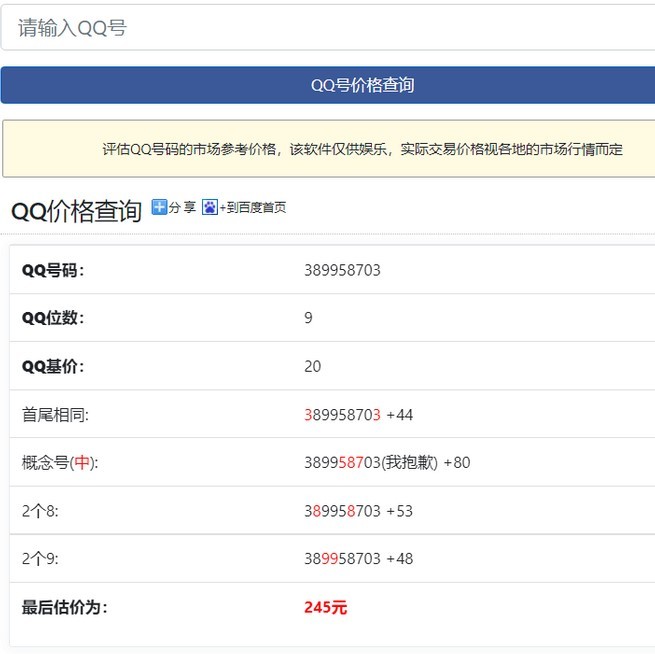This screenshot has height=654, width=655.
Task: Click the 首尾相同 label
Action: pos(55,415)
